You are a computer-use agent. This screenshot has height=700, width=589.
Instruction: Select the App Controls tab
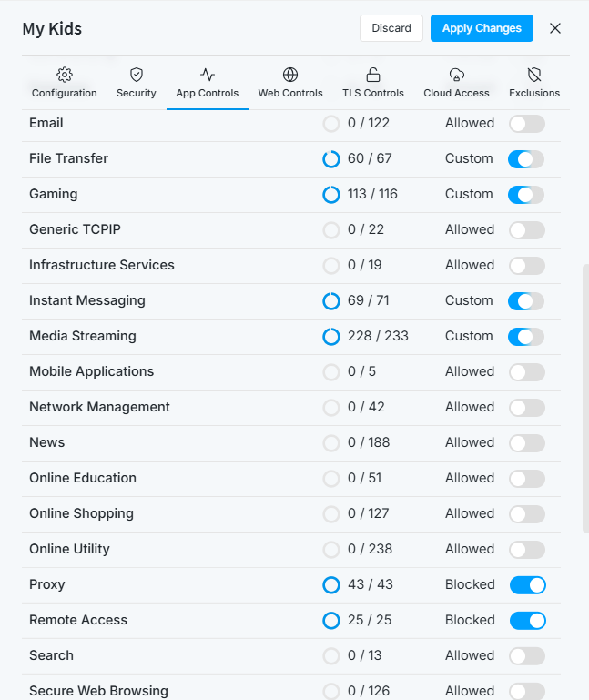click(x=208, y=83)
